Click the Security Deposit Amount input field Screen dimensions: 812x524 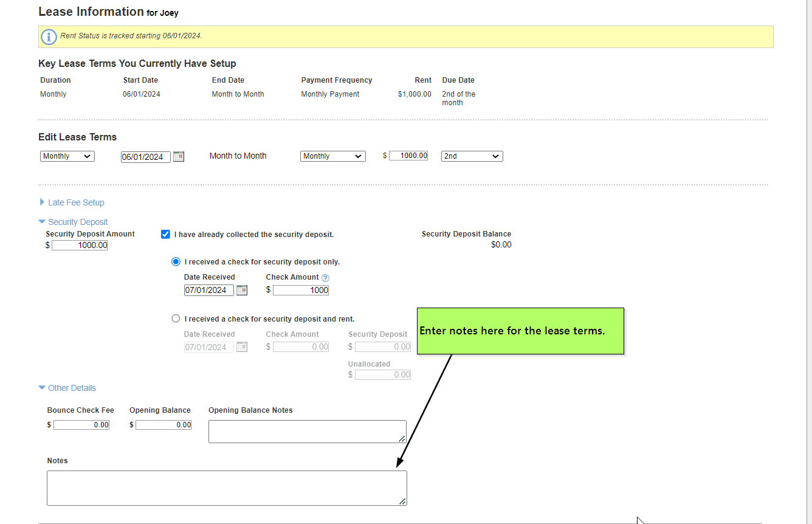click(80, 246)
